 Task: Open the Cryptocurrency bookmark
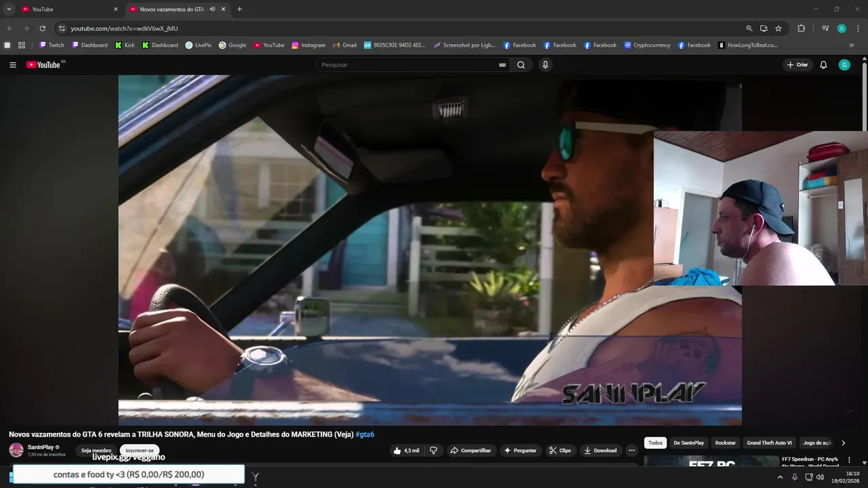(x=647, y=45)
